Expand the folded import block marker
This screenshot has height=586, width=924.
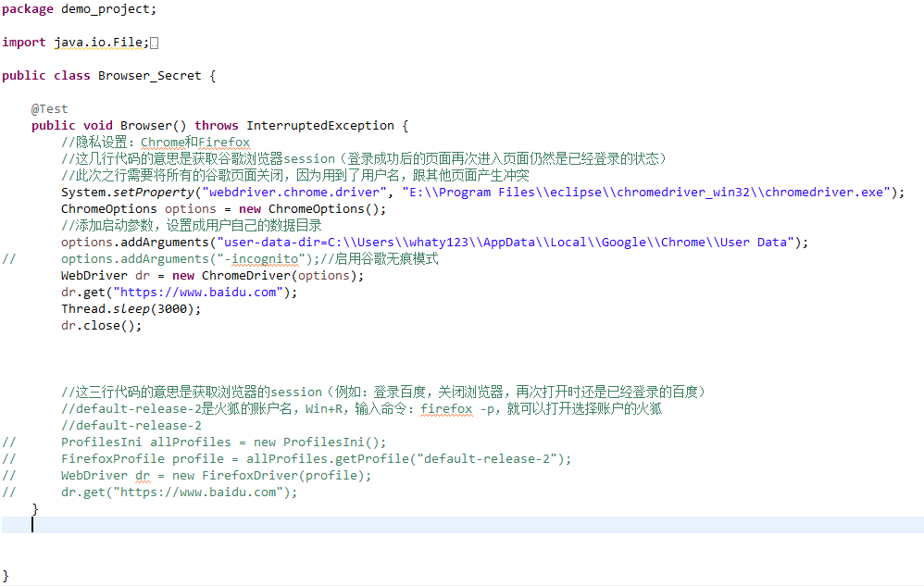[x=154, y=43]
